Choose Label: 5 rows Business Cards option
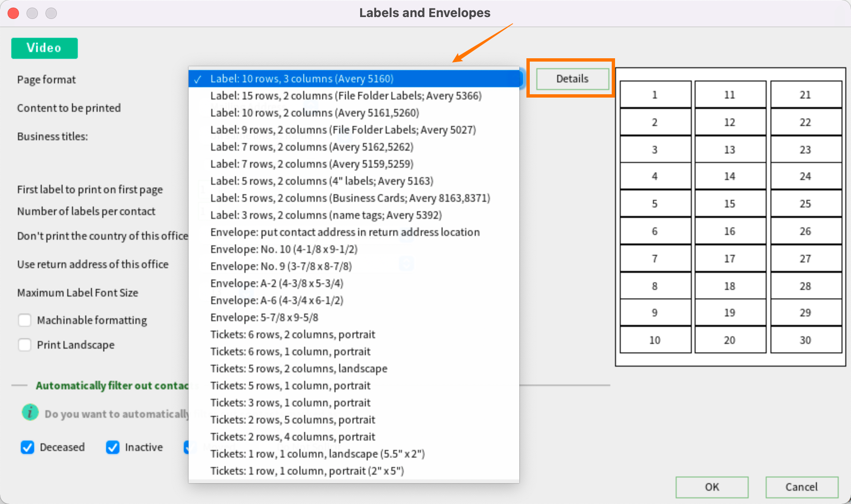851x504 pixels. [x=350, y=198]
